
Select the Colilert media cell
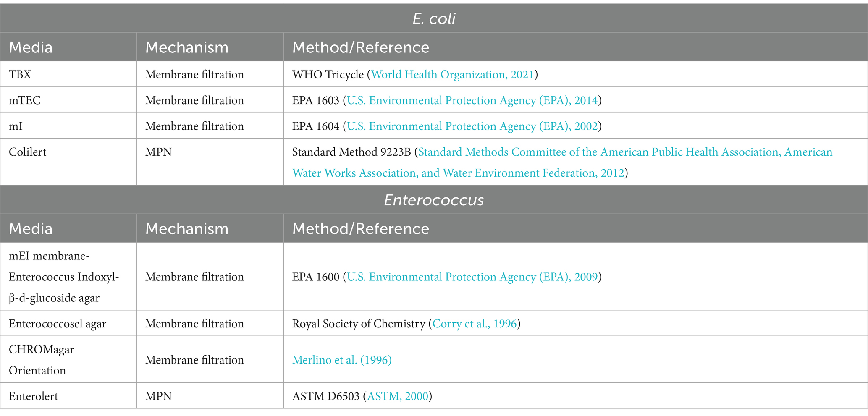[x=68, y=162]
